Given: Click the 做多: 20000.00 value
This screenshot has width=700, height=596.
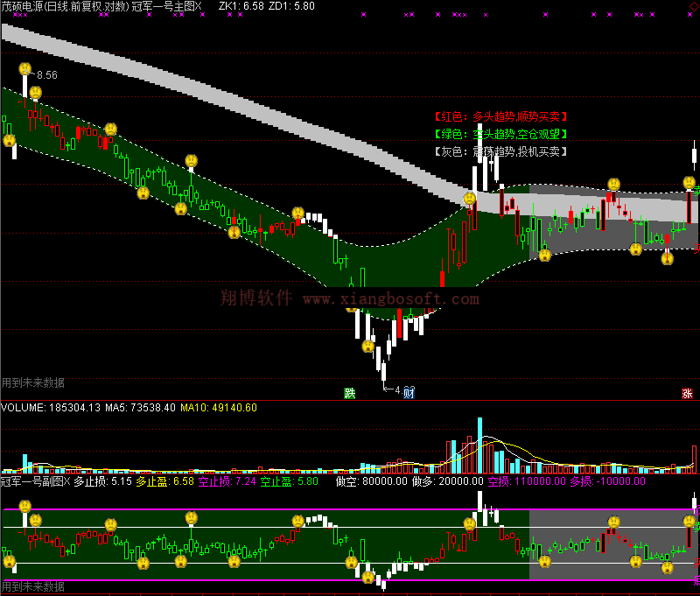Looking at the screenshot, I should tap(448, 481).
